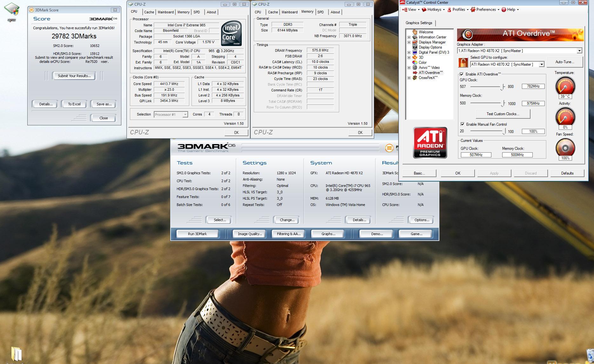
Task: Click the Select button under Tests
Action: click(220, 220)
